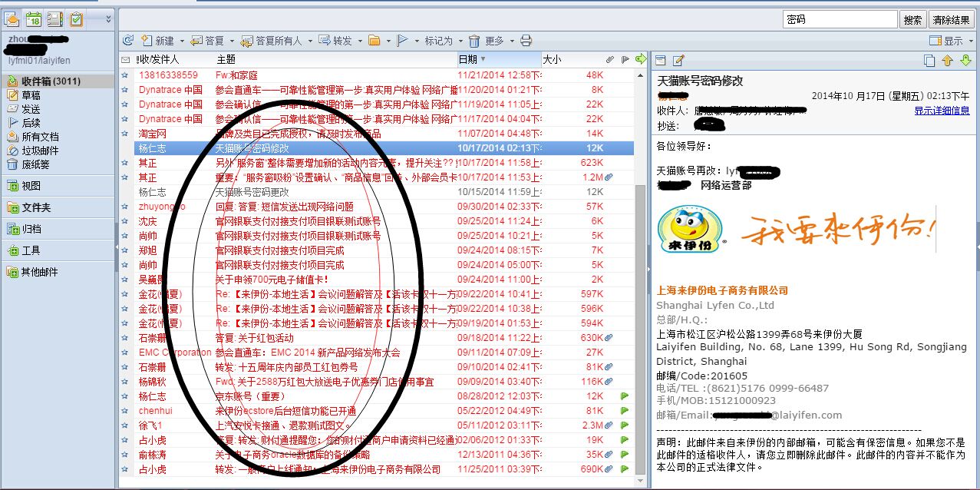Expand the 其他邮件 other mail section
This screenshot has height=490, width=980.
coord(58,272)
